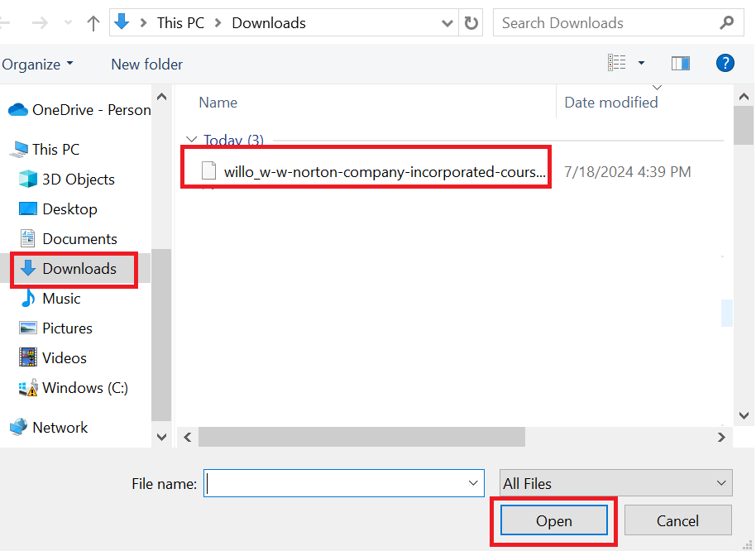Click the Open button

pyautogui.click(x=554, y=520)
